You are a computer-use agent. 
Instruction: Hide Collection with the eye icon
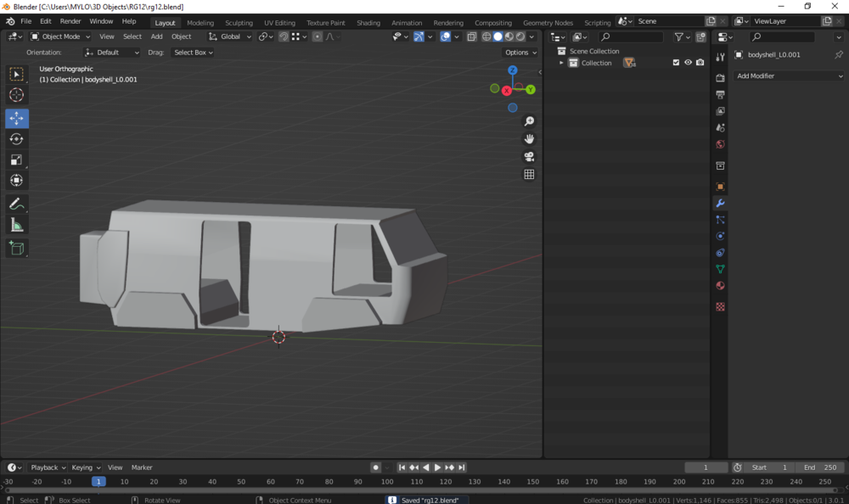[688, 63]
